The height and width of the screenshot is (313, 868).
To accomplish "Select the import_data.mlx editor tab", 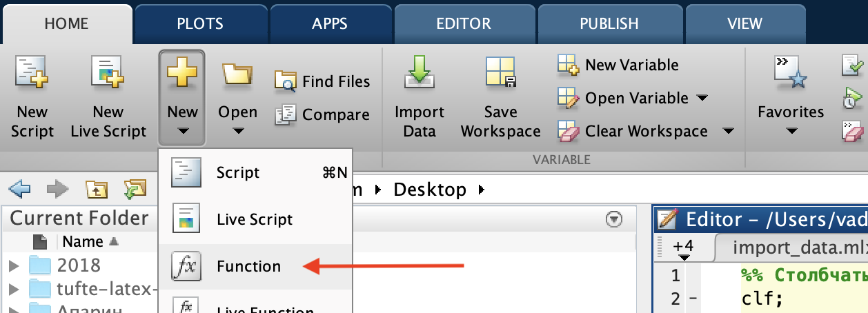I will [x=791, y=248].
